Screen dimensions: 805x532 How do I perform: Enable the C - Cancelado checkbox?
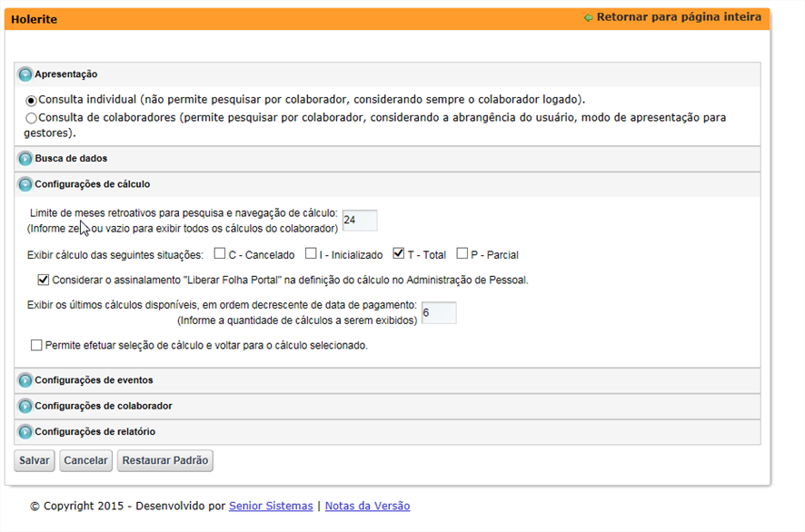(220, 254)
